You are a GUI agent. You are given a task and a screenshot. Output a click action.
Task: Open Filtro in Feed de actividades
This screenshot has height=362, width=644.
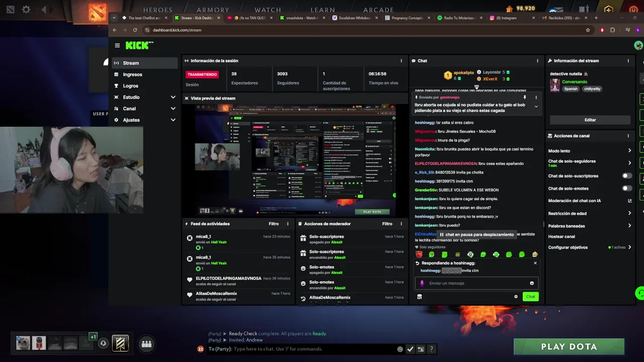pyautogui.click(x=274, y=224)
